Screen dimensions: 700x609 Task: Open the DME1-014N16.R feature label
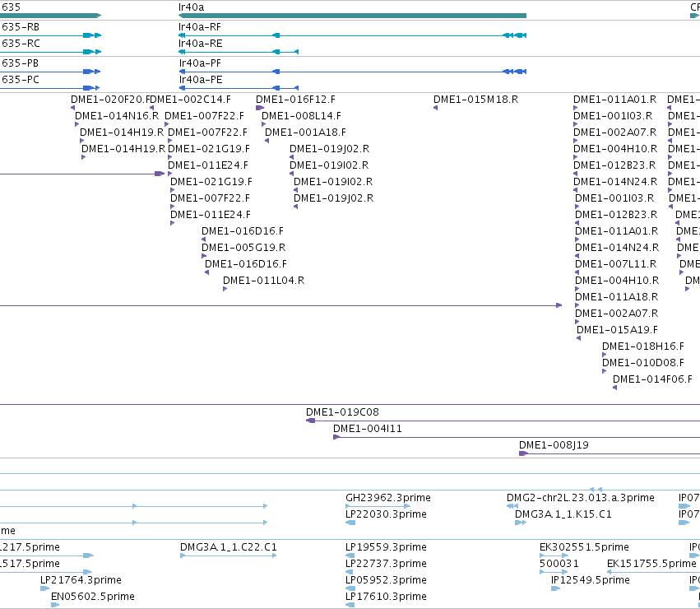pos(117,116)
